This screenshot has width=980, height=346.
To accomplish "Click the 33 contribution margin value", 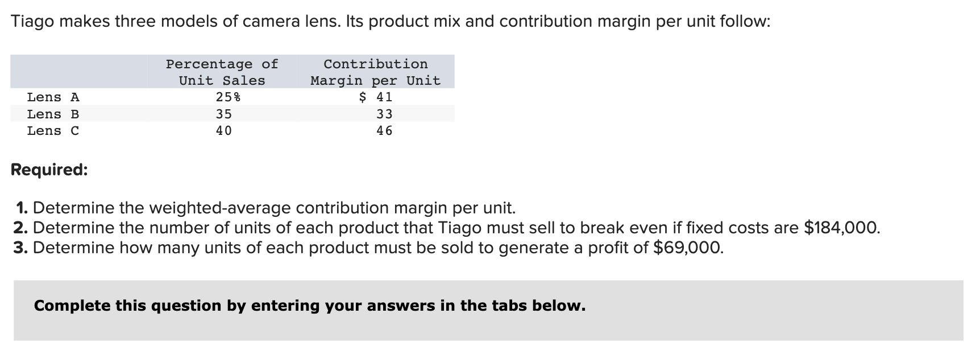I will point(384,114).
